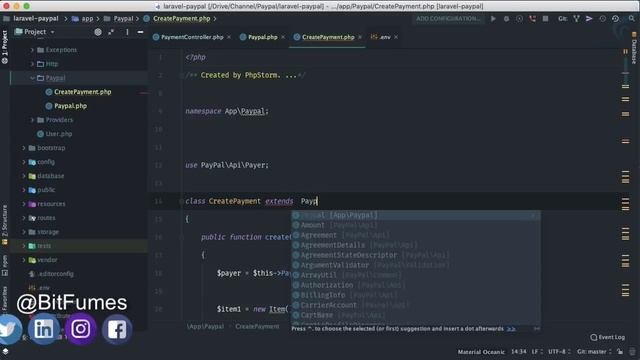Viewport: 640px width, 360px height.
Task: Expand the resources folder
Action: point(24,204)
